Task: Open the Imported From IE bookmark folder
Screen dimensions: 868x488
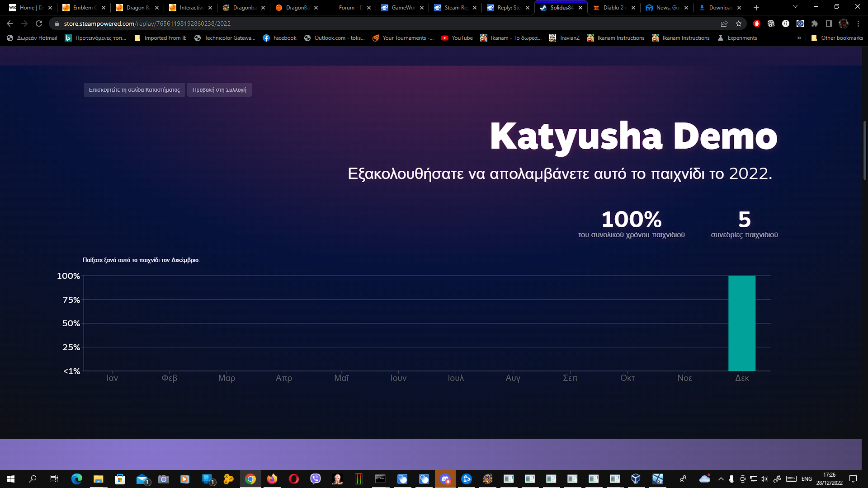Action: tap(160, 38)
